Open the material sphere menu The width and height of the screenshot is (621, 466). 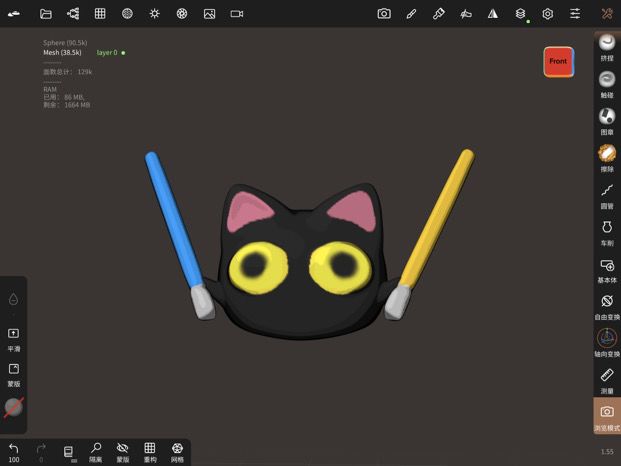pyautogui.click(x=127, y=14)
